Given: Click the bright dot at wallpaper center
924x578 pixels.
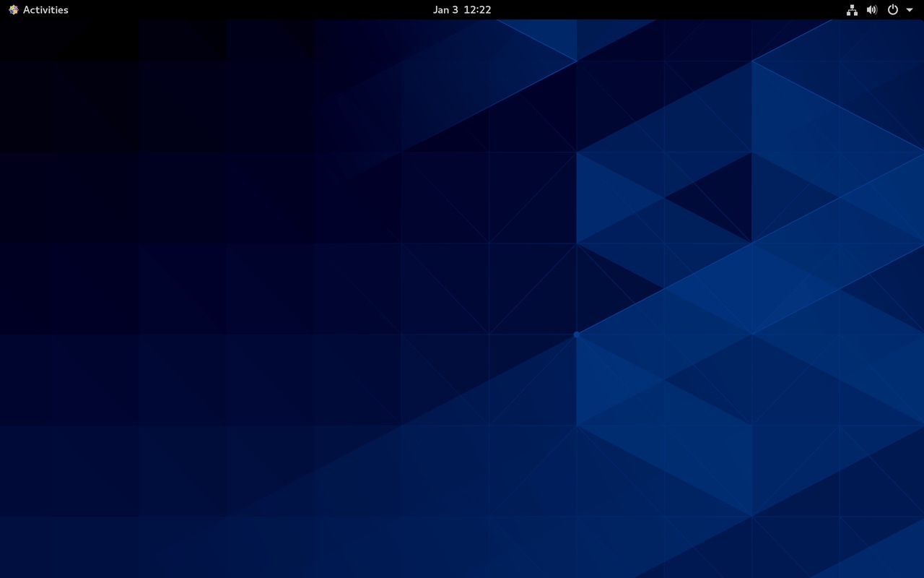Looking at the screenshot, I should (576, 335).
